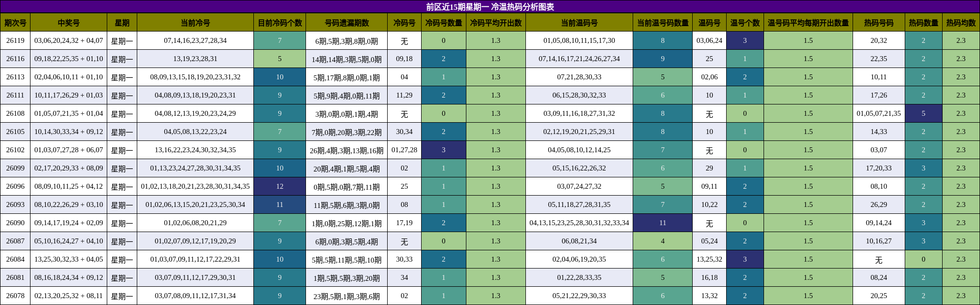This screenshot has height=305, width=980.
Task: Click the 星期 column header
Action: (x=122, y=23)
